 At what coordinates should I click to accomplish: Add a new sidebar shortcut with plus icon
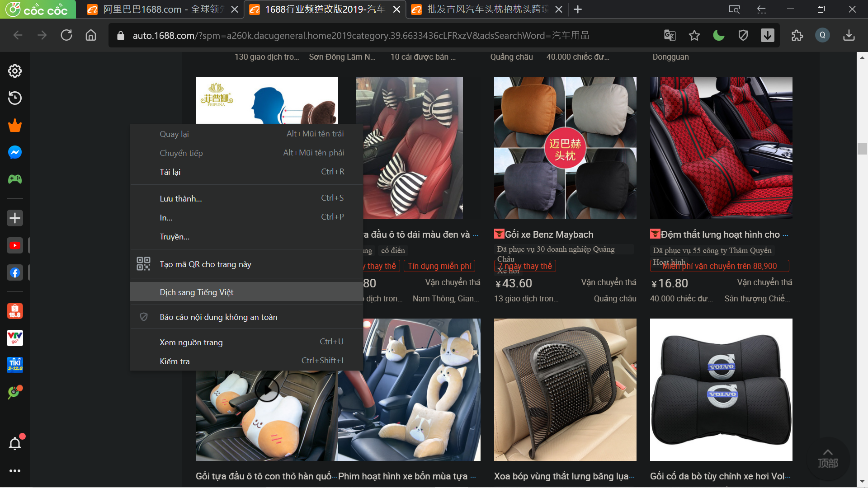pyautogui.click(x=15, y=218)
